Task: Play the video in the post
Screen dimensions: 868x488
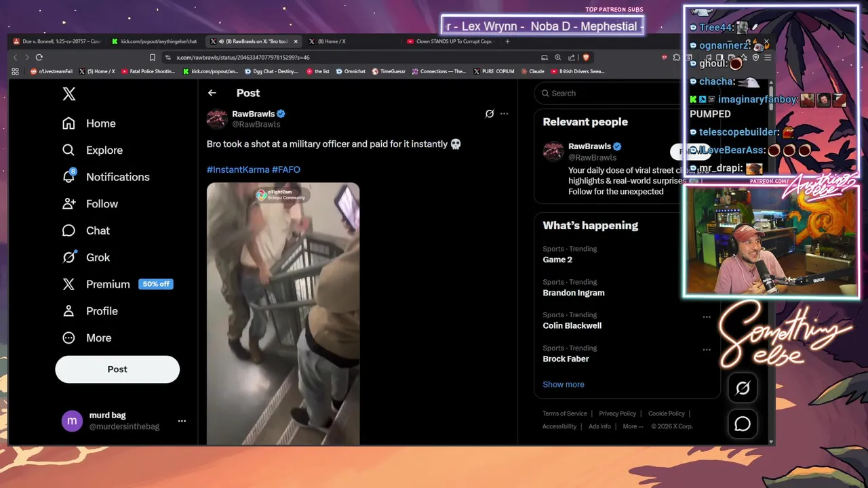Action: pos(283,314)
